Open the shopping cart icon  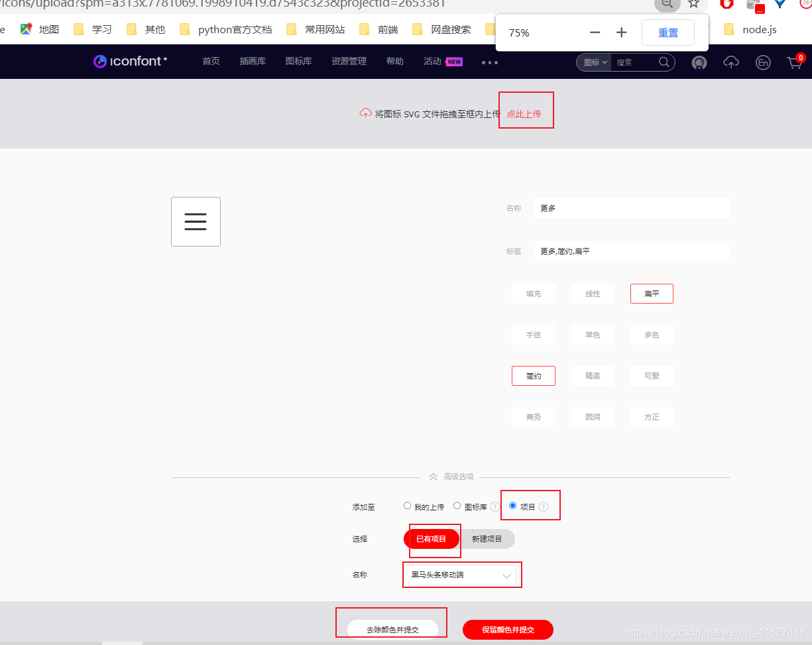tap(794, 62)
